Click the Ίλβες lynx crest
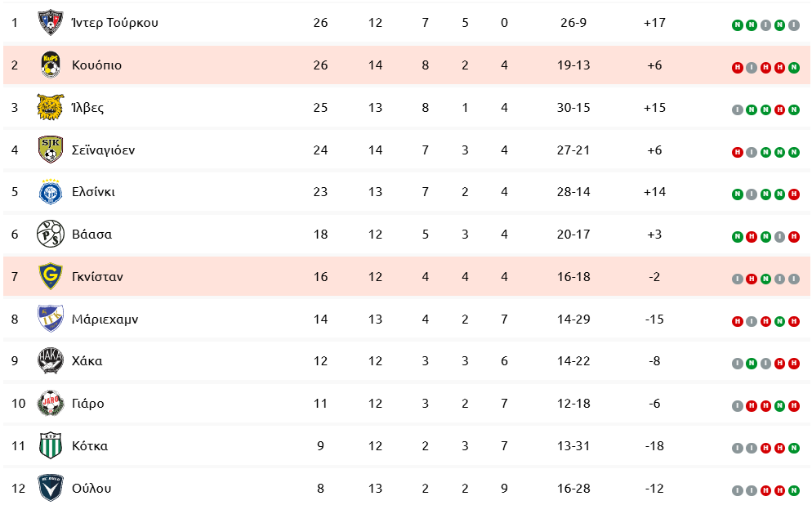Screen dimensions: 812x505 pyautogui.click(x=51, y=107)
